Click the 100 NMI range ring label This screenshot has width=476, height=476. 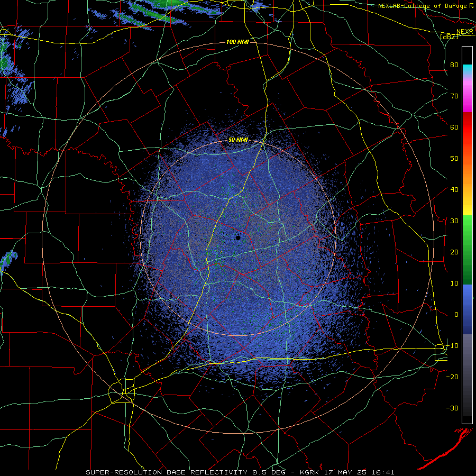coord(237,42)
